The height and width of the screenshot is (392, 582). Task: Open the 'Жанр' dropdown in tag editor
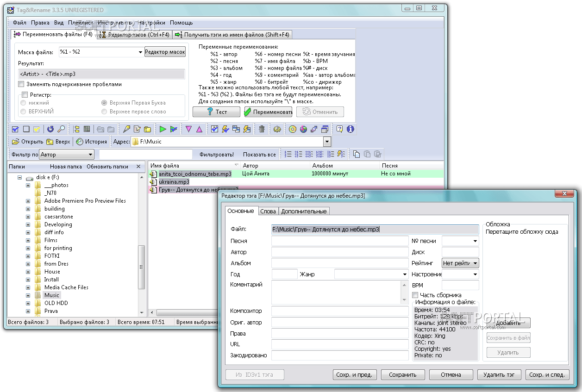[x=405, y=274]
